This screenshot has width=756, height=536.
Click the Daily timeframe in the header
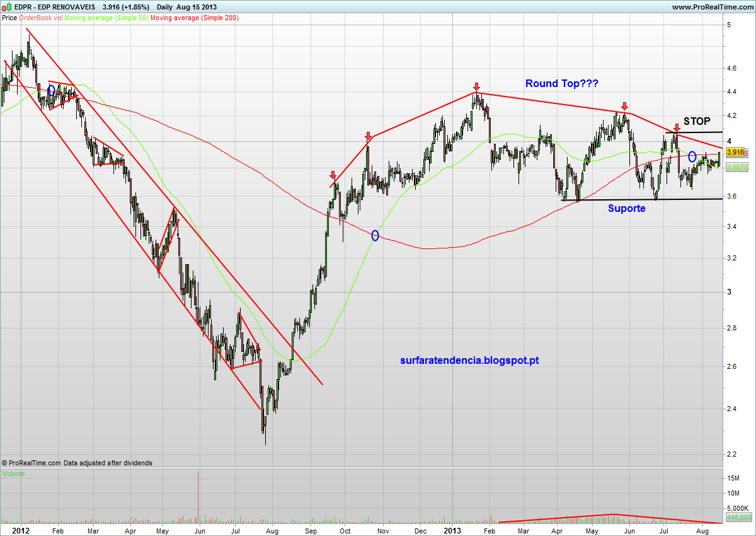tap(165, 7)
